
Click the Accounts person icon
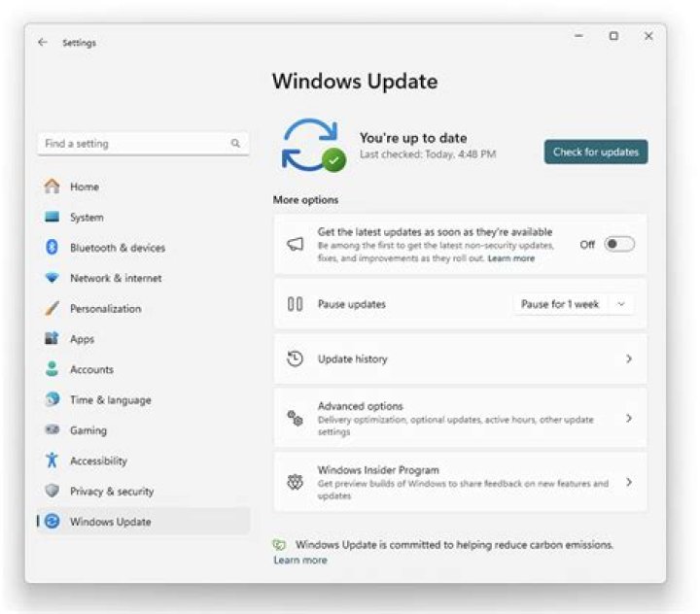[x=52, y=368]
